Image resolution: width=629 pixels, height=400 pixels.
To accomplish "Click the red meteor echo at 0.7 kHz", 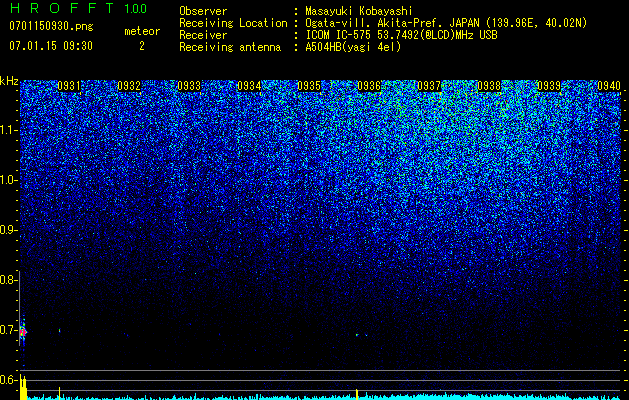I will [23, 332].
